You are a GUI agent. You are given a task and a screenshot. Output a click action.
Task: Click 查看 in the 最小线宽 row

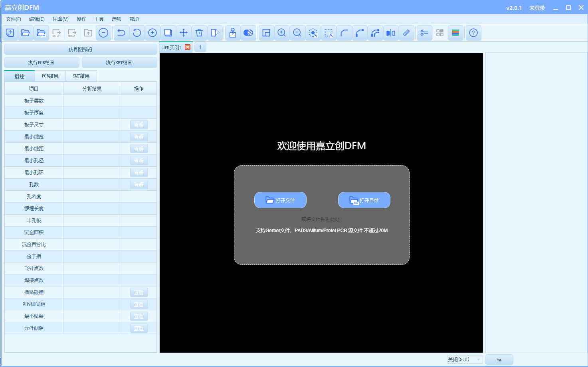click(139, 137)
